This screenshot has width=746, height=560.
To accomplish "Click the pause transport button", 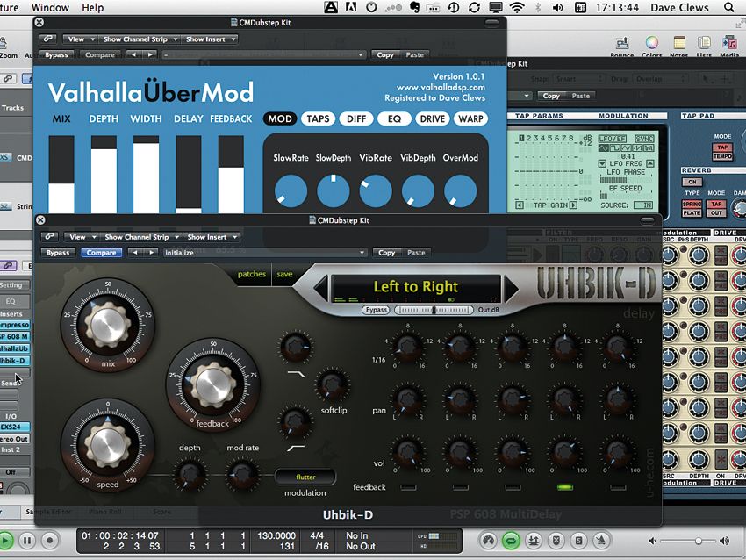I will pyautogui.click(x=27, y=541).
